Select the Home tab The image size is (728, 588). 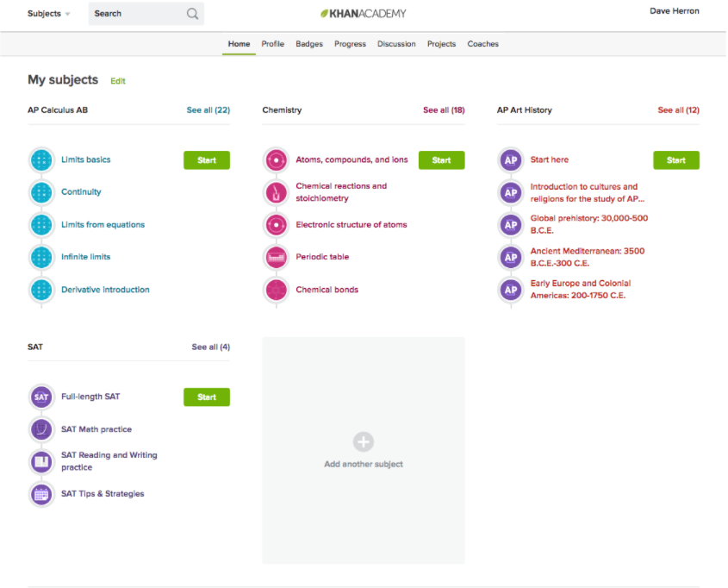[x=239, y=44]
